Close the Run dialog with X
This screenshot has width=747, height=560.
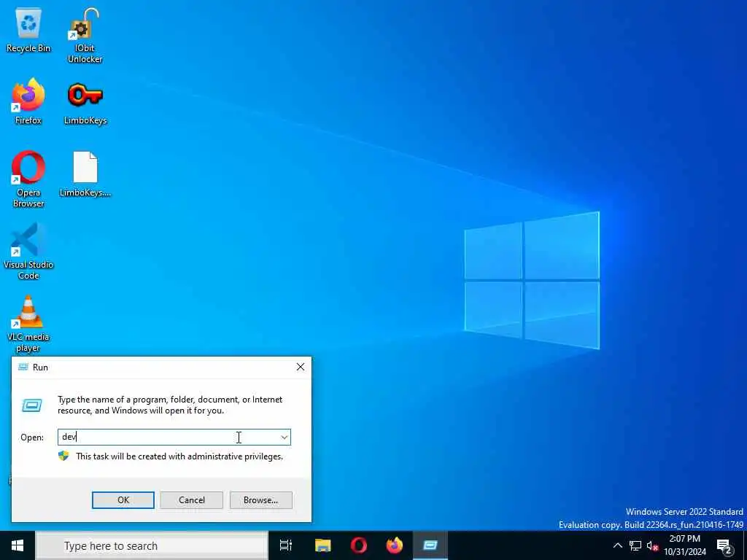tap(300, 367)
